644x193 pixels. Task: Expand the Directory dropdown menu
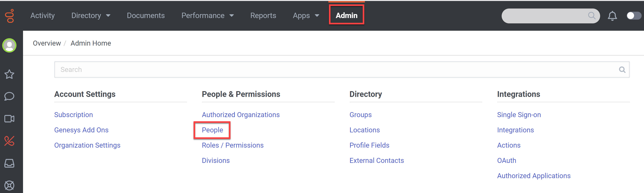click(91, 15)
